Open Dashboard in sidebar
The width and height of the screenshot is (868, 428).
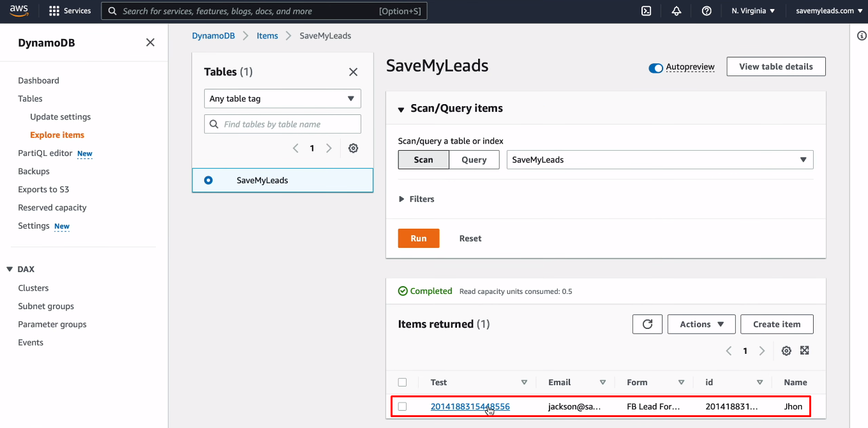pyautogui.click(x=38, y=80)
